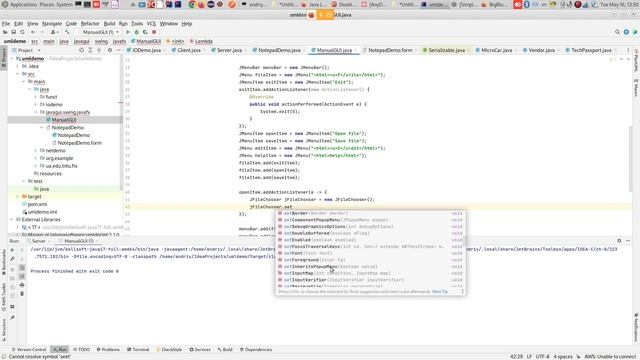The width and height of the screenshot is (640, 360).
Task: Open the CheckStyle tool window button
Action: 169,350
